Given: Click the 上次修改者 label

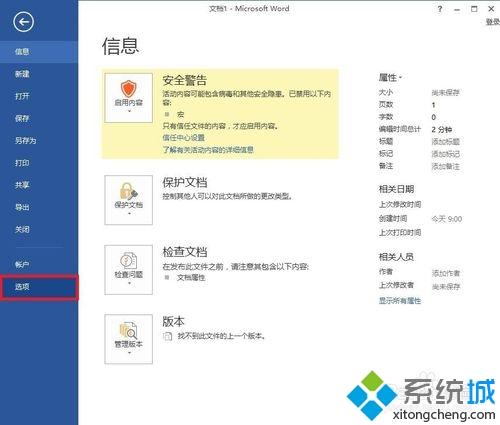Looking at the screenshot, I should 396,285.
